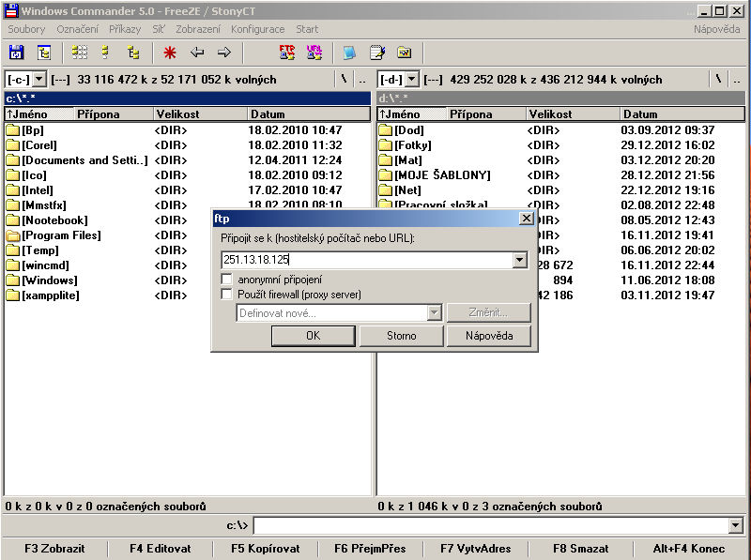Viewport: 751px width, 560px height.
Task: Click the reread source (floppy disk) toolbar icon
Action: tap(16, 53)
